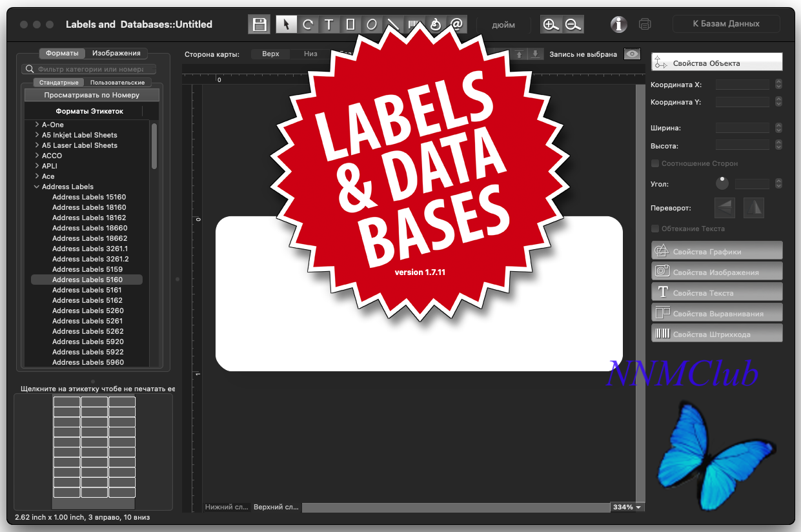Screen dimensions: 801x532
Task: Switch card side to Верх
Action: [270, 54]
